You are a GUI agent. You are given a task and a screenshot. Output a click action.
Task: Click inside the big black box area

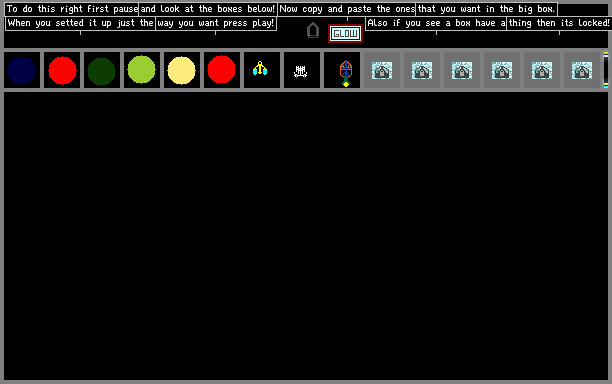(x=306, y=236)
